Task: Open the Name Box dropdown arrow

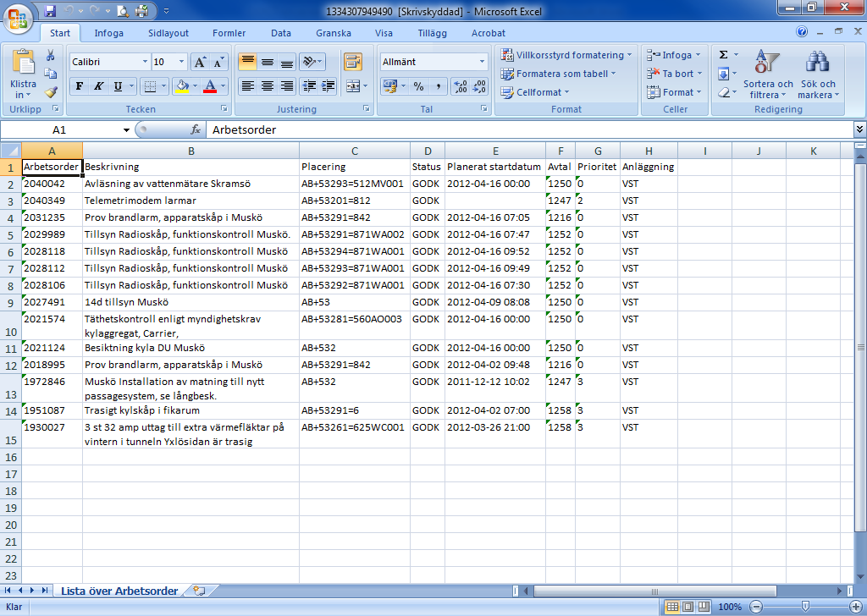Action: point(127,129)
